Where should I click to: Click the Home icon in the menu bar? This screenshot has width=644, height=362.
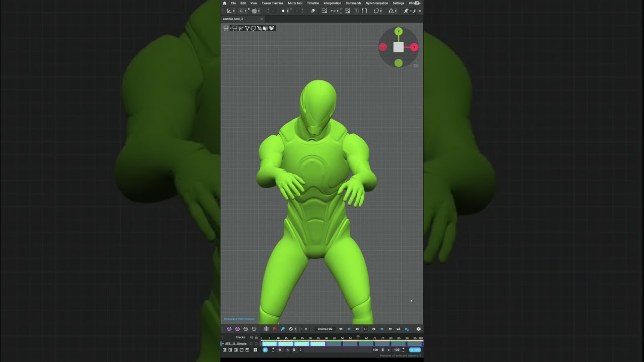pyautogui.click(x=224, y=3)
